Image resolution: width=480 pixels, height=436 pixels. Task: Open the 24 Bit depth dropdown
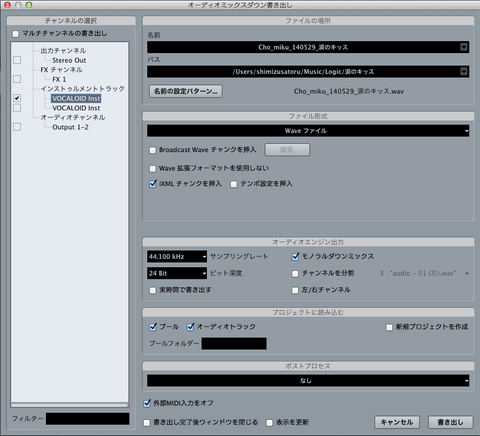tap(177, 273)
